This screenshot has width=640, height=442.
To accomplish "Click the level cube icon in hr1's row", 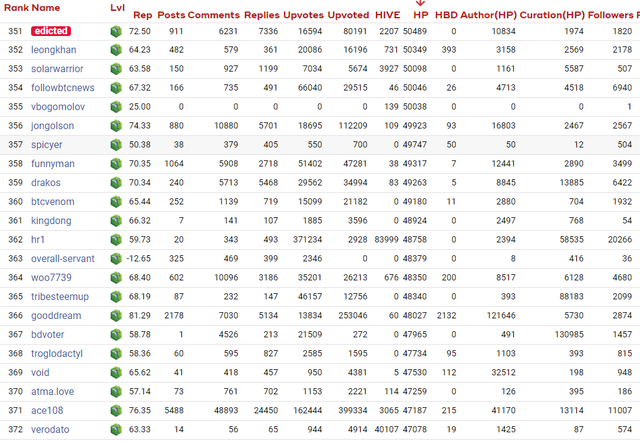I will 116,240.
